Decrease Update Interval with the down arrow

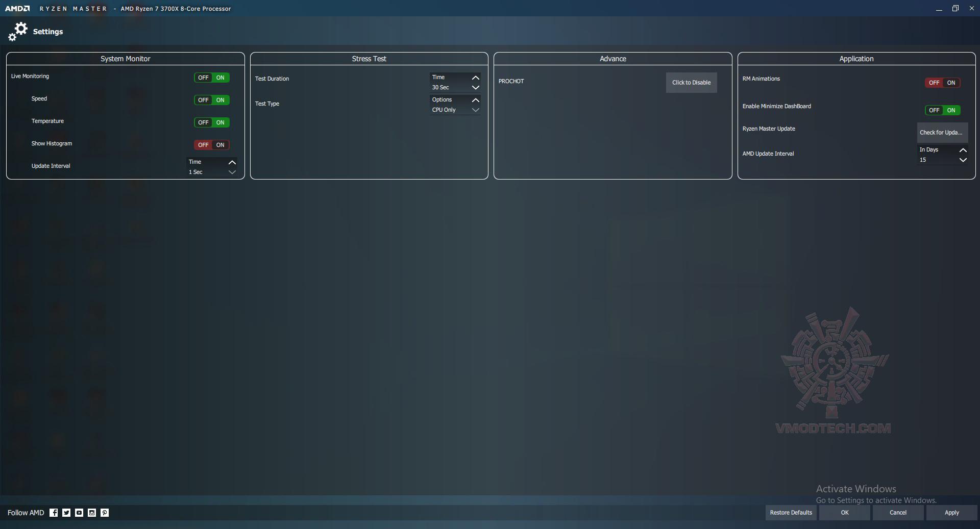point(232,172)
